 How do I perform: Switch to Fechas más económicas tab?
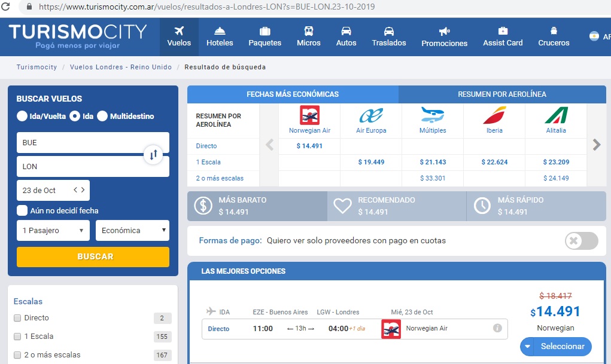coord(293,94)
